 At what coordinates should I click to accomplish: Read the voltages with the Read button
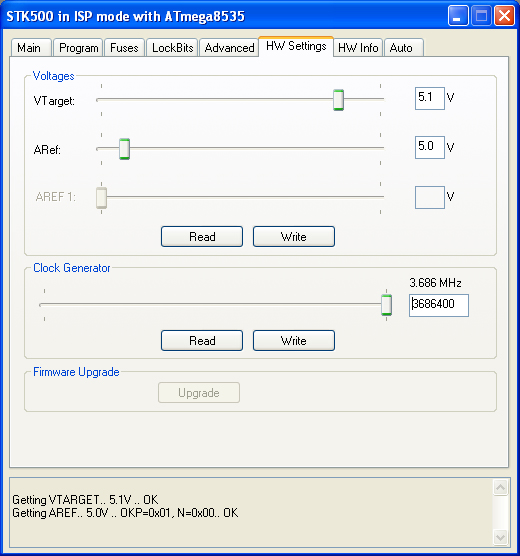coord(202,237)
